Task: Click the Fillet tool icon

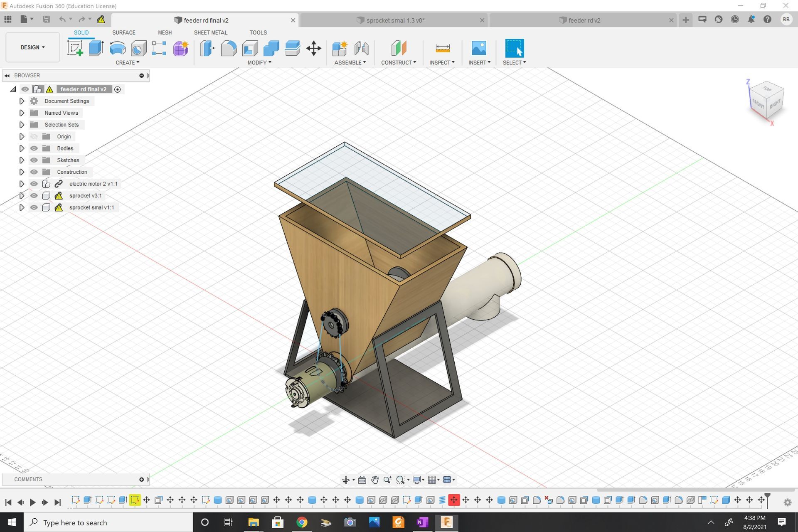Action: [229, 48]
